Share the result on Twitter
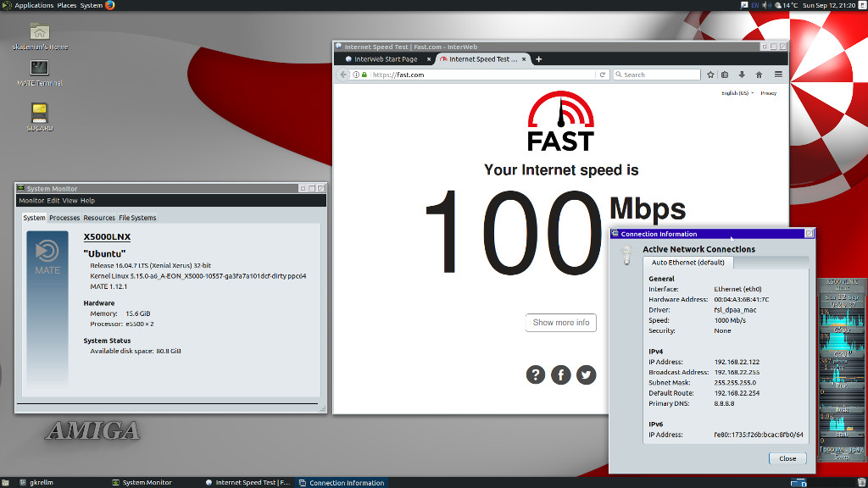This screenshot has width=868, height=488. click(587, 374)
